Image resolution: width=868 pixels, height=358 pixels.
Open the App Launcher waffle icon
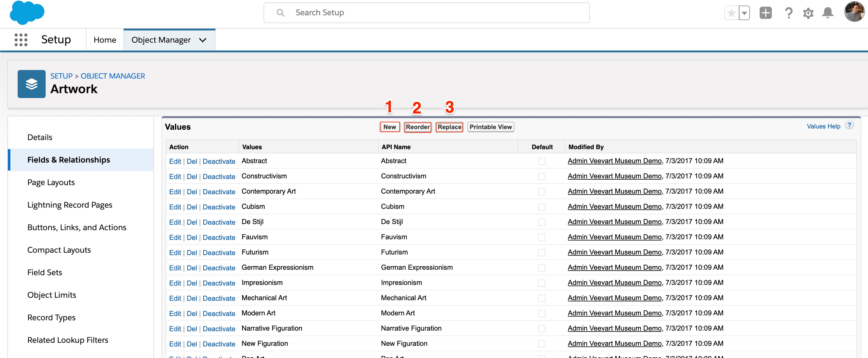coord(21,40)
